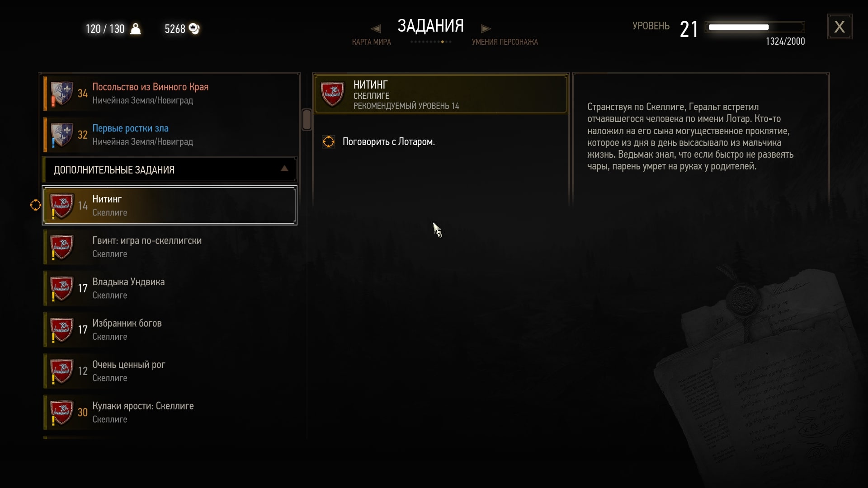This screenshot has width=868, height=488.
Task: Click the Skellige shield icon of Кулаки ярости
Action: click(x=61, y=413)
